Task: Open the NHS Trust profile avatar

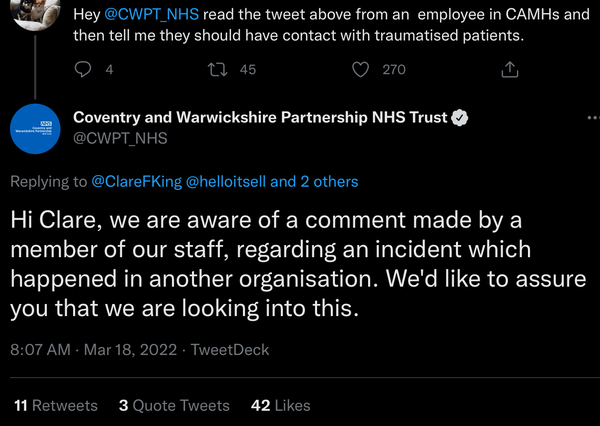Action: [36, 128]
